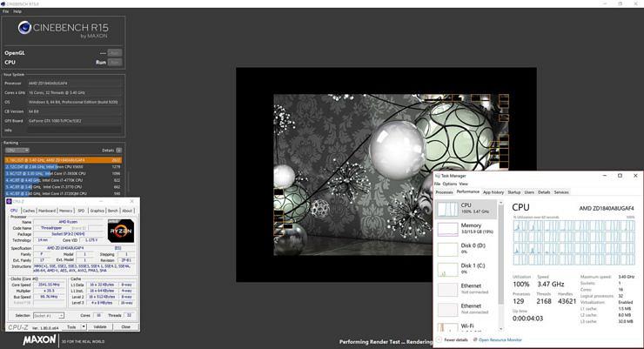Click CPU utilization graph in Task Manager
Viewport: 644px width, 349px height.
pos(574,242)
